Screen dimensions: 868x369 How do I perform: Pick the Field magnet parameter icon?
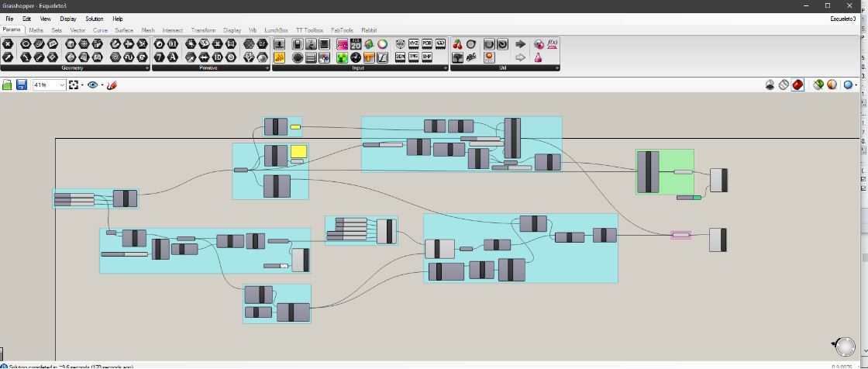pyautogui.click(x=115, y=43)
